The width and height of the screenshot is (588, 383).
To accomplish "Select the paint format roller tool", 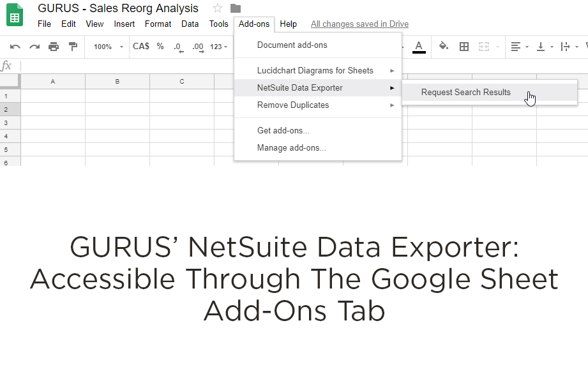I will point(73,47).
